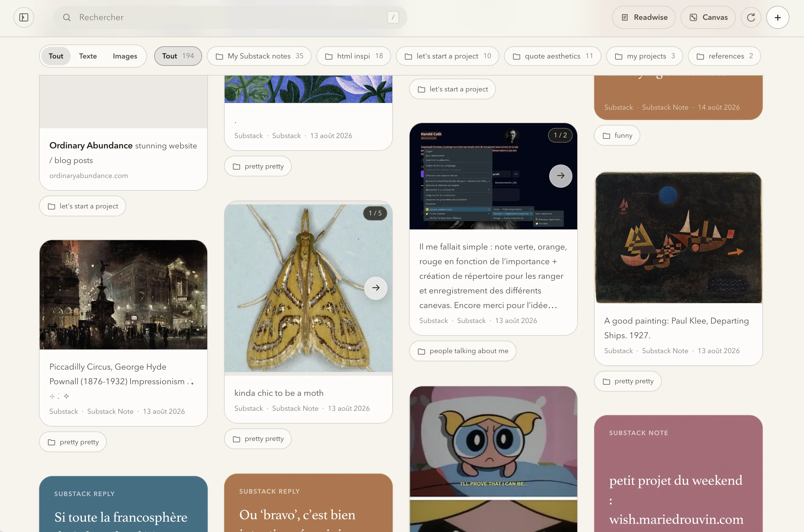Screen dimensions: 804x532
Task: Click let's start a project tag under Ordinary Abundance
Action: point(83,206)
